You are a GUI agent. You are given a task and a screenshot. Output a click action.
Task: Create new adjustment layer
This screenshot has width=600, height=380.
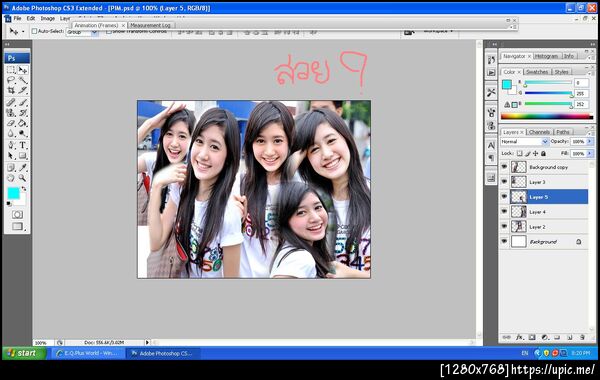(545, 337)
